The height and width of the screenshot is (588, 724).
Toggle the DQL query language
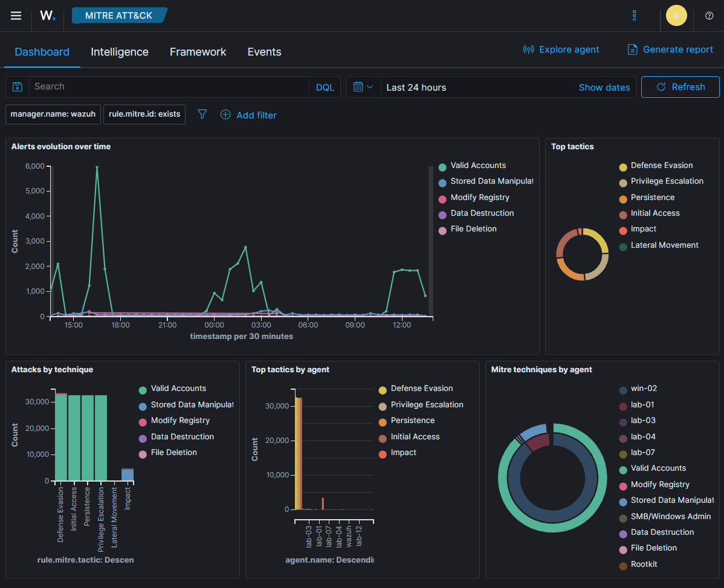click(325, 87)
